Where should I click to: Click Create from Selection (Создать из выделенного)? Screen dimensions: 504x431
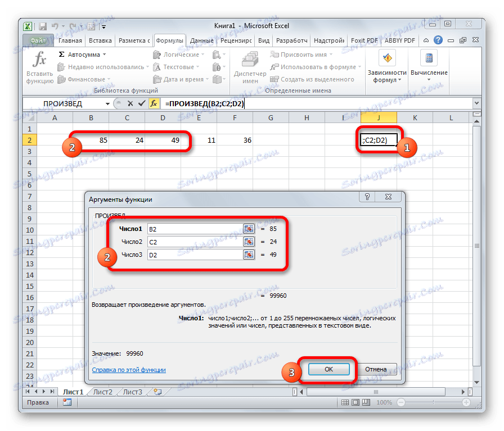(312, 79)
